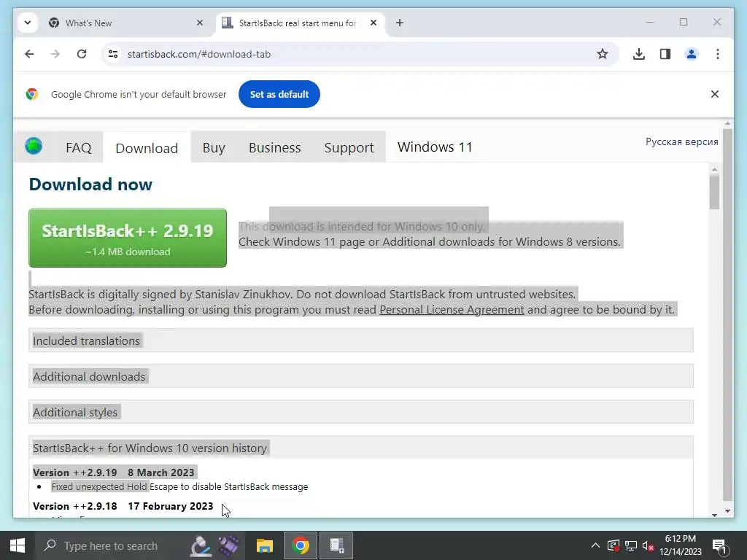Screen dimensions: 747x560
Task: Open the Buy tab
Action: pyautogui.click(x=214, y=147)
